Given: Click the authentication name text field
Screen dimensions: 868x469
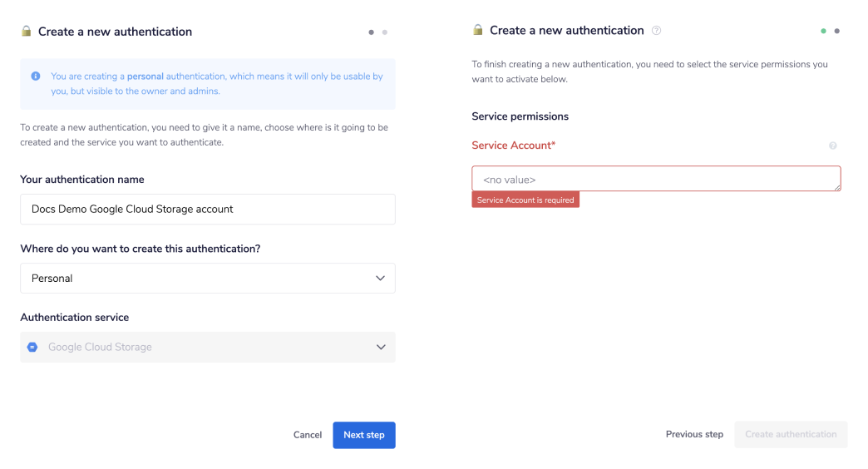Looking at the screenshot, I should point(208,210).
